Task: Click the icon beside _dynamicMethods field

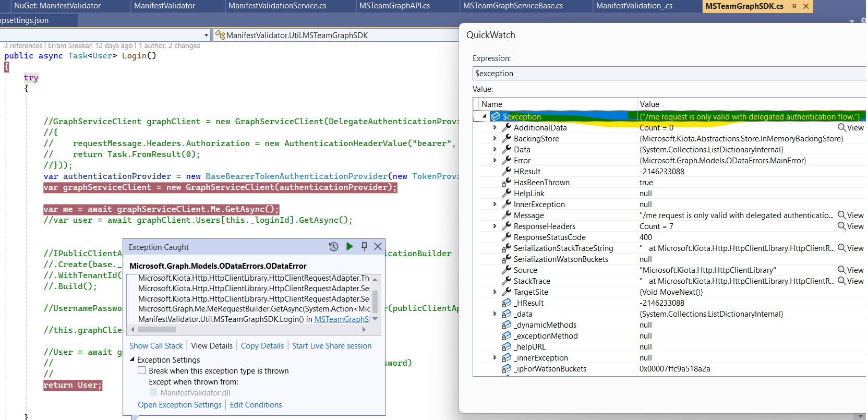Action: pyautogui.click(x=507, y=325)
